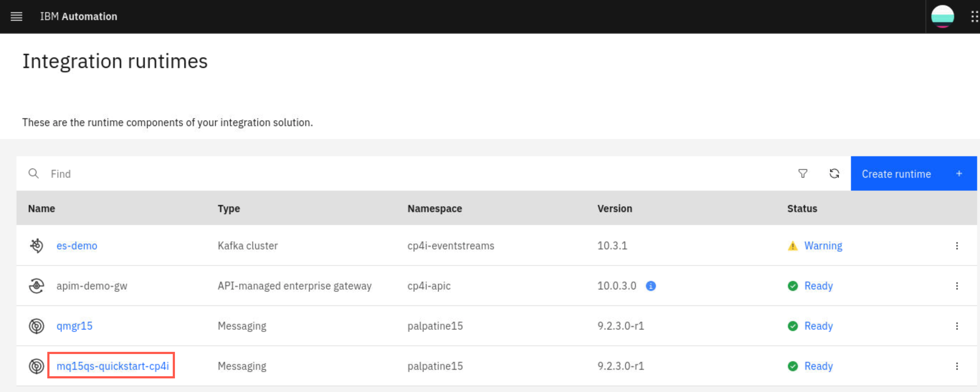Click the cp4i-eventstreams namespace cell
The image size is (980, 392).
(x=451, y=245)
